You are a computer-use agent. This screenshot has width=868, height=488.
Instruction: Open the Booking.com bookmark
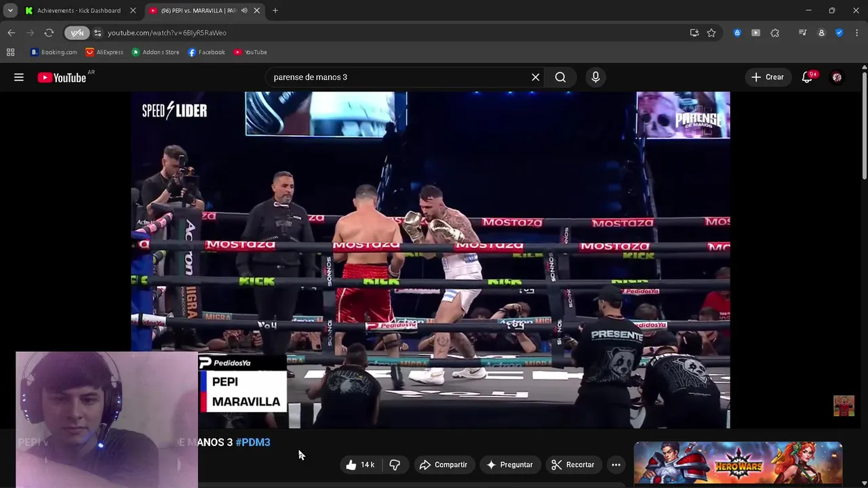[x=54, y=52]
